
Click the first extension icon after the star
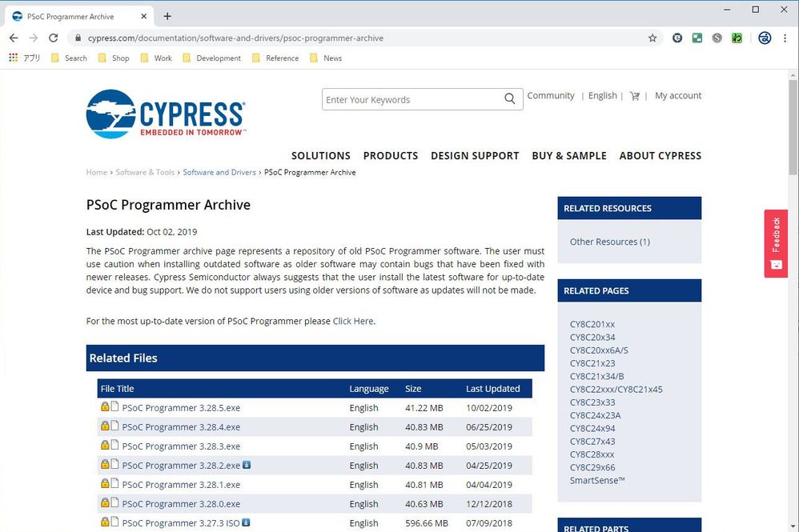pos(677,38)
